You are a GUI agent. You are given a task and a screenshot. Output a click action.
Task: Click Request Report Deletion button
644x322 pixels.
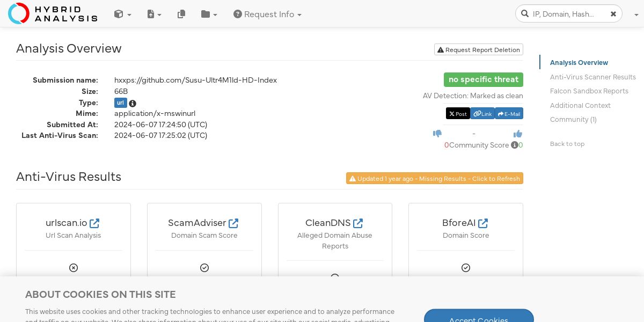point(479,49)
